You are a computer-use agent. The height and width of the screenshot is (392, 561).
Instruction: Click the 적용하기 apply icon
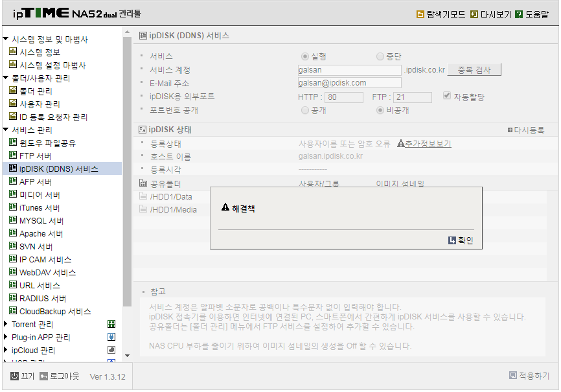pos(513,375)
